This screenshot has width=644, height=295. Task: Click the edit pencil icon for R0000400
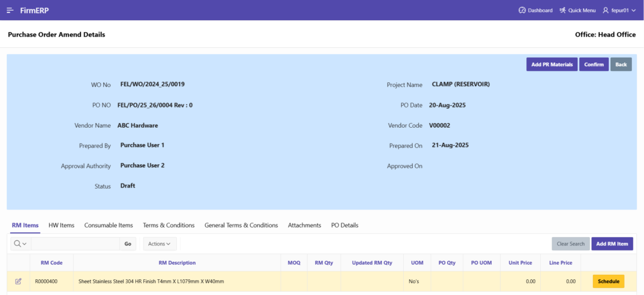[18, 281]
